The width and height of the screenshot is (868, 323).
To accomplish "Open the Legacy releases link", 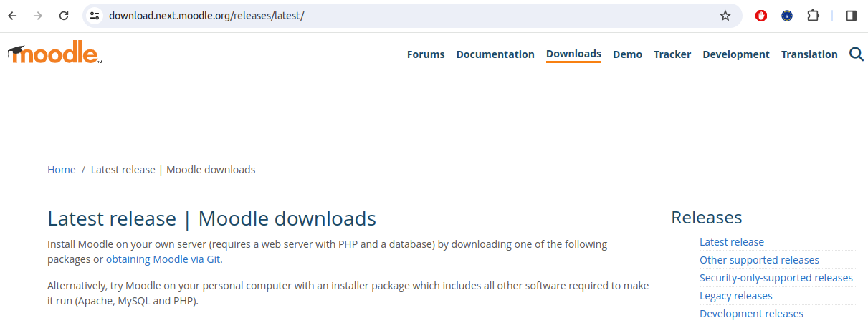I will click(x=736, y=296).
